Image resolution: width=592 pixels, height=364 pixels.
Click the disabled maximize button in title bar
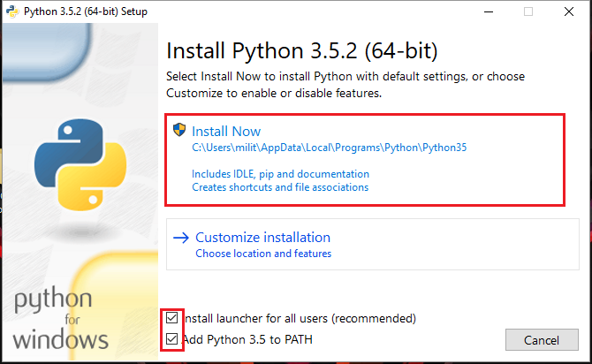(528, 11)
